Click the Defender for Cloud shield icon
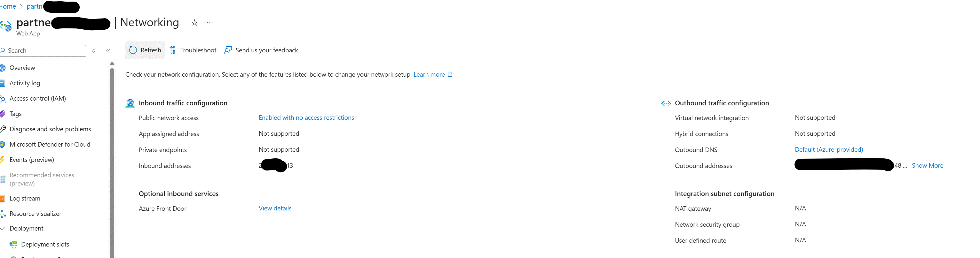 pos(2,144)
